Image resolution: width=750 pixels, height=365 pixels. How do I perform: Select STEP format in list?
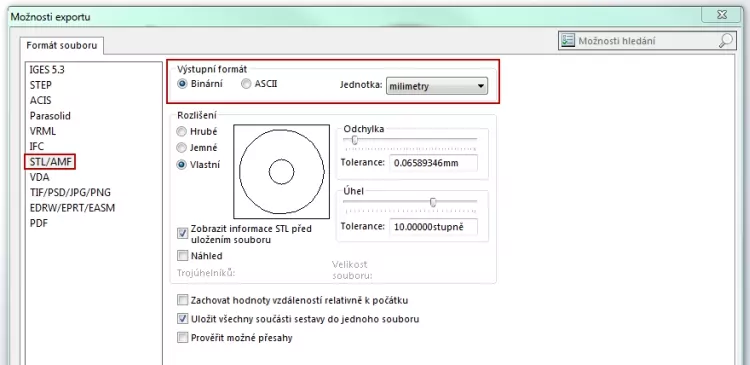click(x=41, y=85)
